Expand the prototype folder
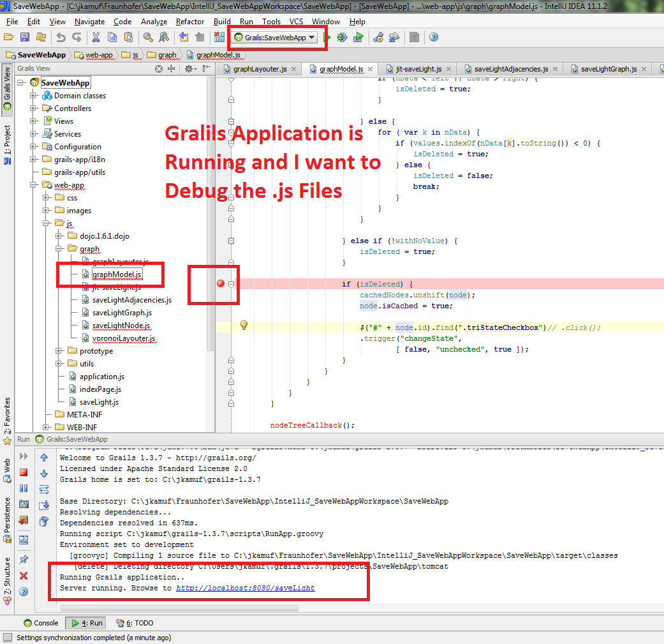The height and width of the screenshot is (644, 664). [x=59, y=351]
